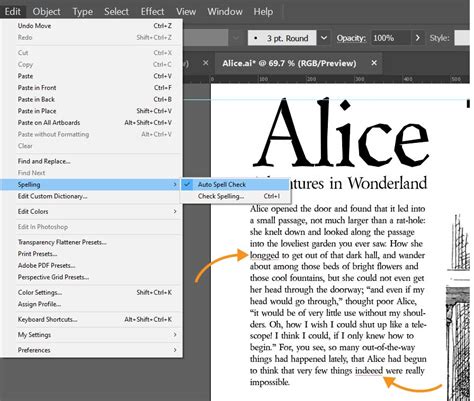This screenshot has width=474, height=401.
Task: Expand the Spelling submenu
Action: pos(90,184)
